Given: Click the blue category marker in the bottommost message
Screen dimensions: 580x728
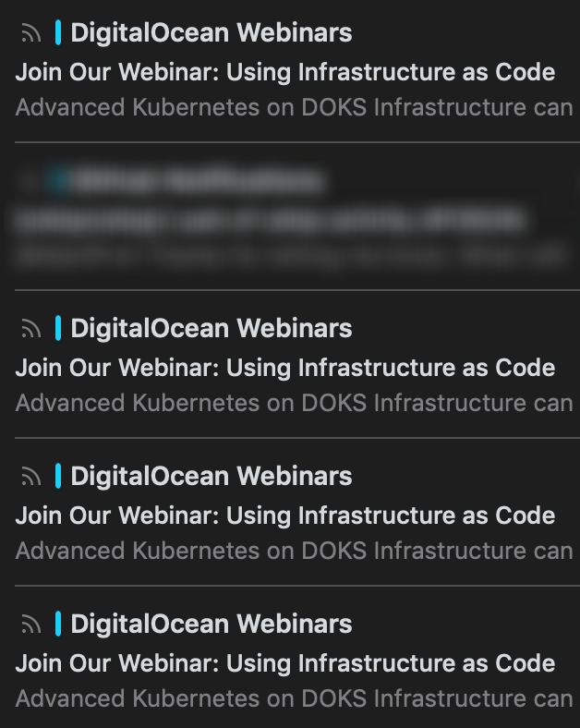Looking at the screenshot, I should pos(58,624).
